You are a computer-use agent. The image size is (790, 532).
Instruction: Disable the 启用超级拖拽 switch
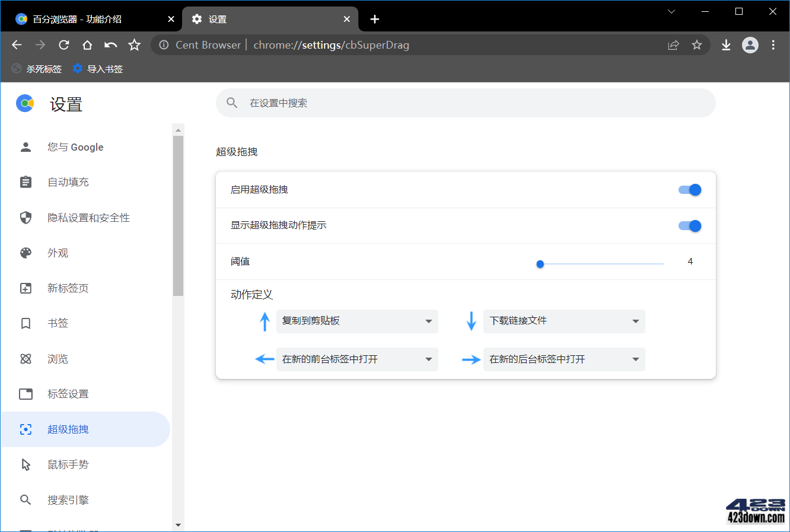(690, 190)
